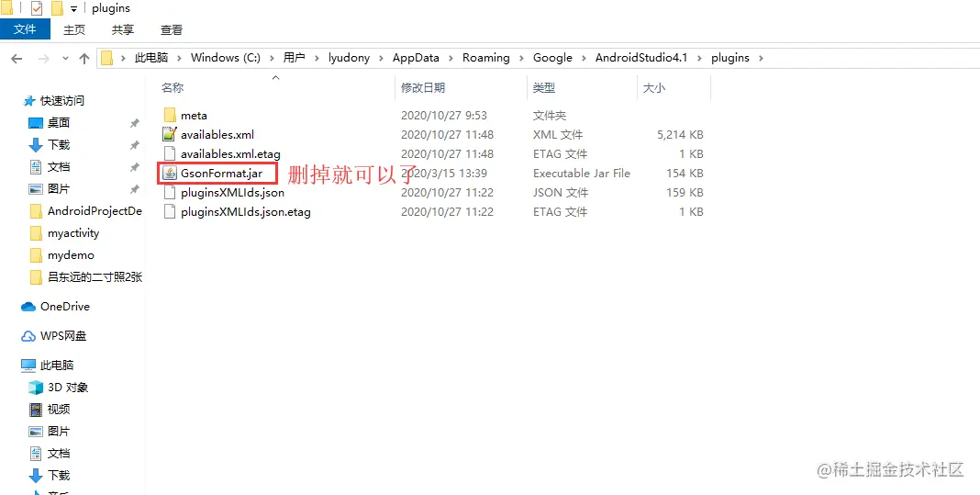Open 3D 对象 under 此电脑
This screenshot has height=495, width=980.
click(x=68, y=388)
